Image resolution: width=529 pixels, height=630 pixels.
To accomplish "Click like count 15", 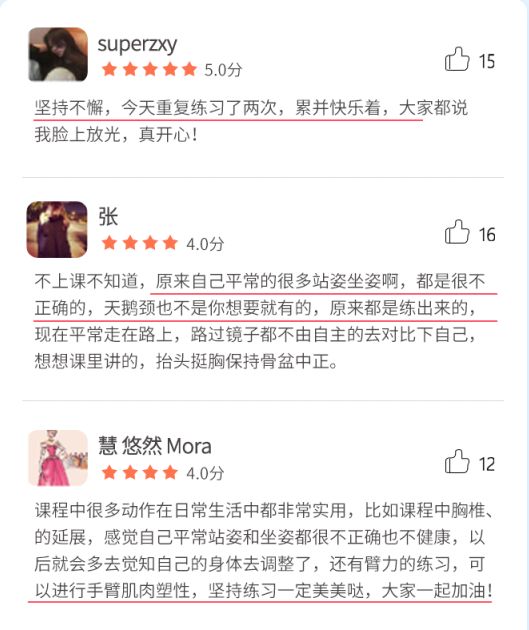I will tap(486, 61).
